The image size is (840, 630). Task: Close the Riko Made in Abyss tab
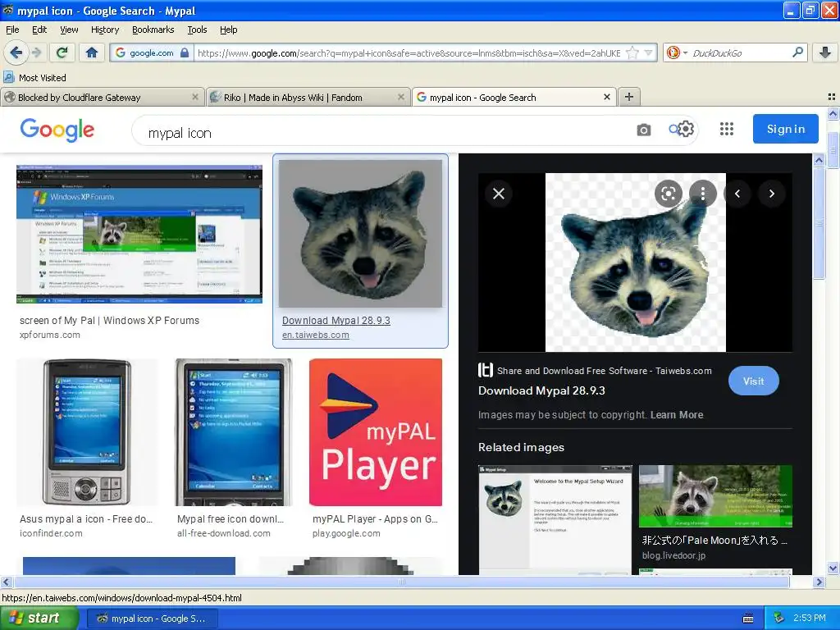(400, 97)
